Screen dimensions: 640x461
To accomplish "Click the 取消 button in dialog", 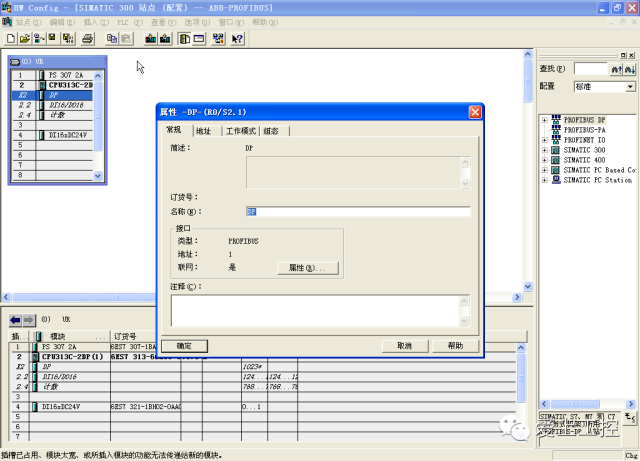I will (x=404, y=346).
